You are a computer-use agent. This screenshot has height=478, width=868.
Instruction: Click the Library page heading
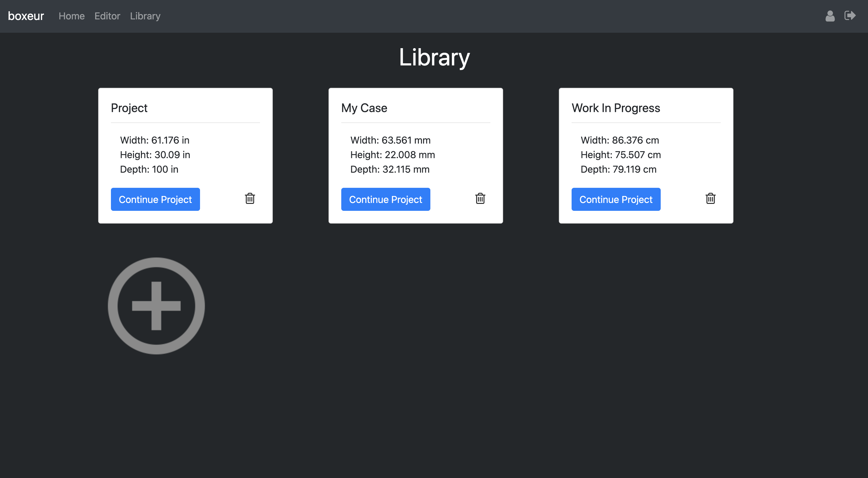click(434, 57)
